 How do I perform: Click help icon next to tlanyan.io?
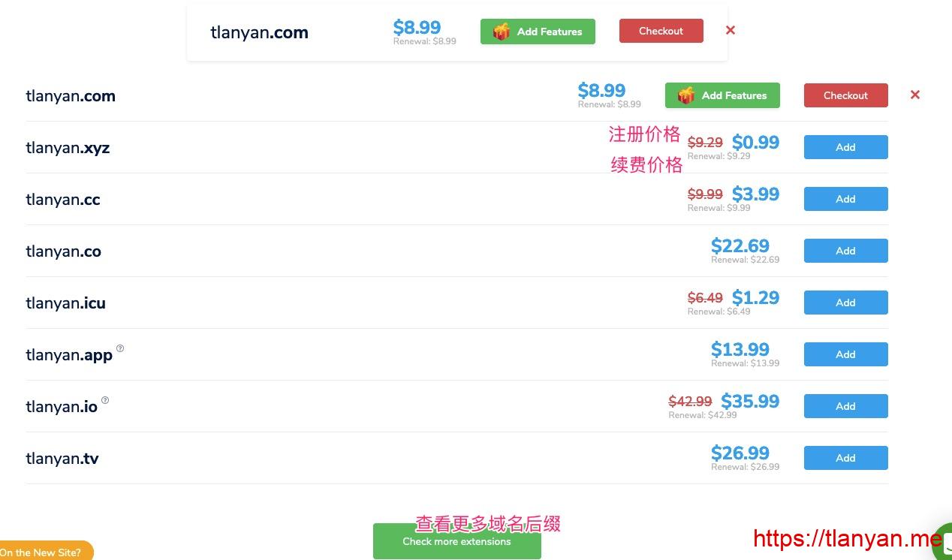tap(105, 400)
